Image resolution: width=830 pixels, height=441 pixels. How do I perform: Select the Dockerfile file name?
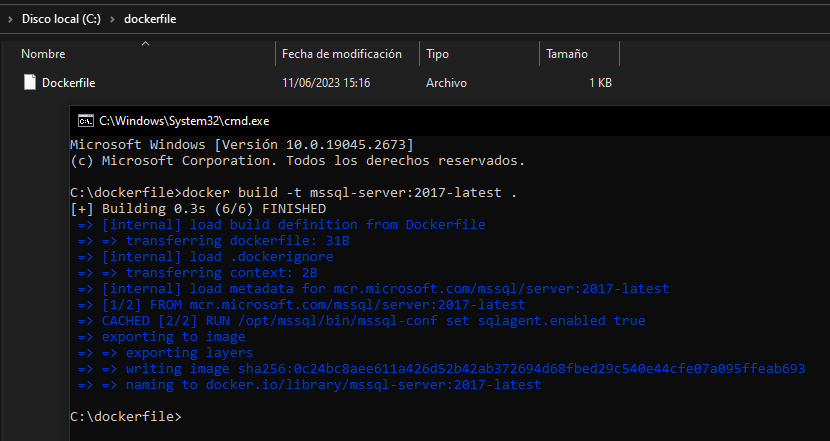point(68,83)
